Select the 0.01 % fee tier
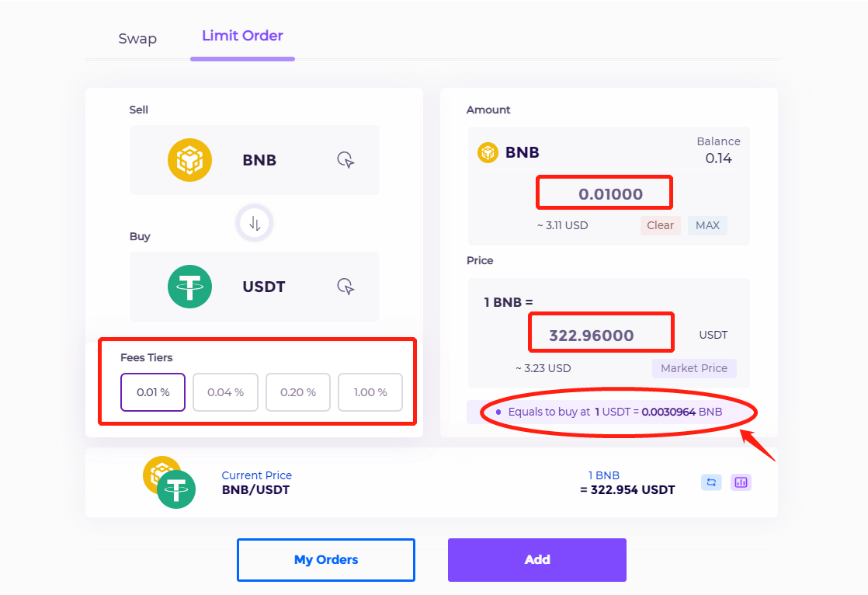This screenshot has width=868, height=595. click(153, 392)
